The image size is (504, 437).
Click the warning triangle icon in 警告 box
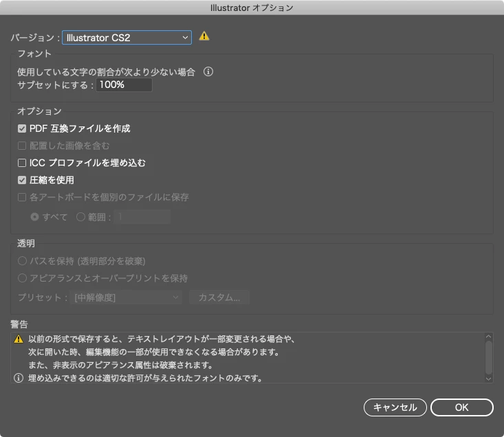[19, 339]
